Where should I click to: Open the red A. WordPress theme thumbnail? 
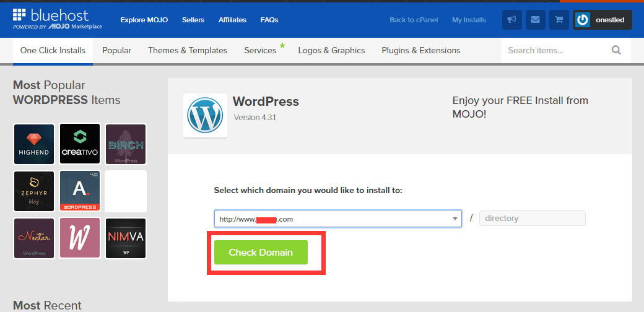click(x=80, y=191)
